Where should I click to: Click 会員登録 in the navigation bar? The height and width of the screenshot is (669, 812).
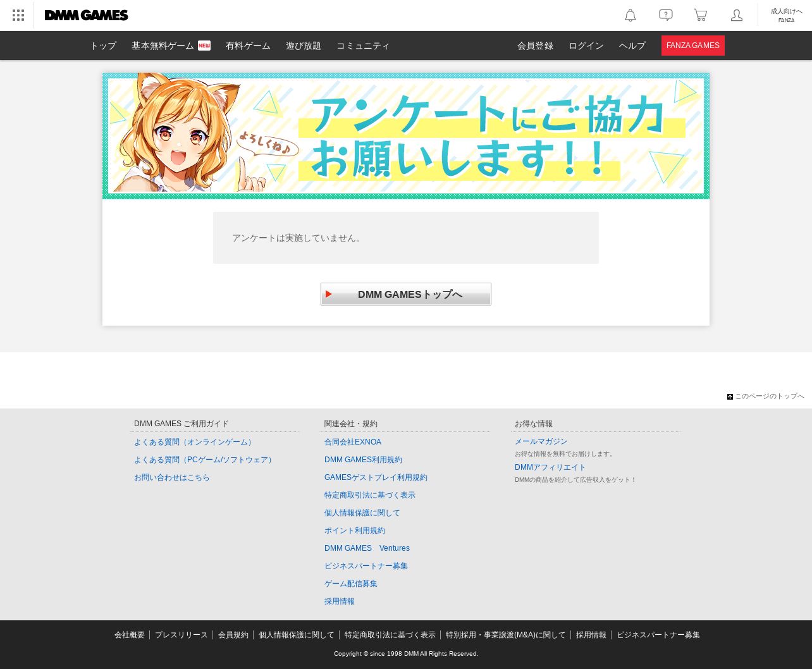[535, 46]
